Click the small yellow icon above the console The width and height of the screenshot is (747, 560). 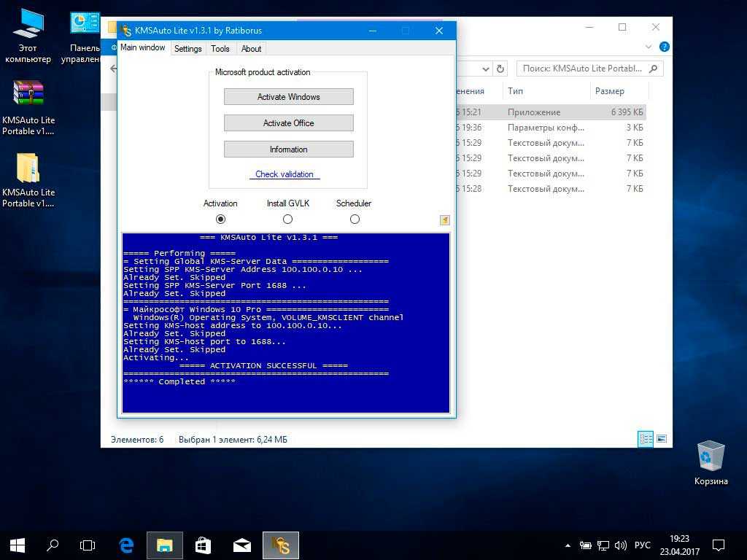tap(444, 220)
